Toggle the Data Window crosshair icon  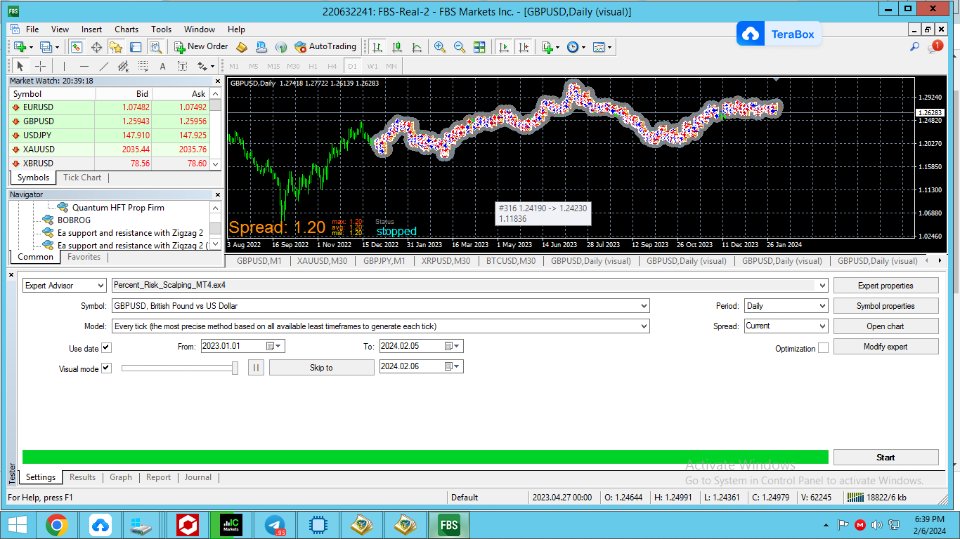96,47
